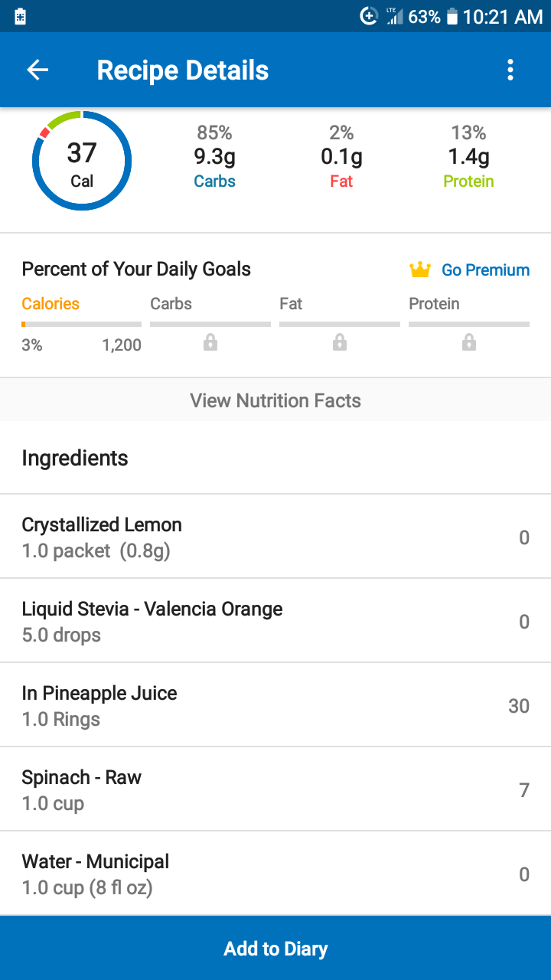Tap the 37 Cal ring chart
Screen dimensions: 551x980
click(x=82, y=161)
